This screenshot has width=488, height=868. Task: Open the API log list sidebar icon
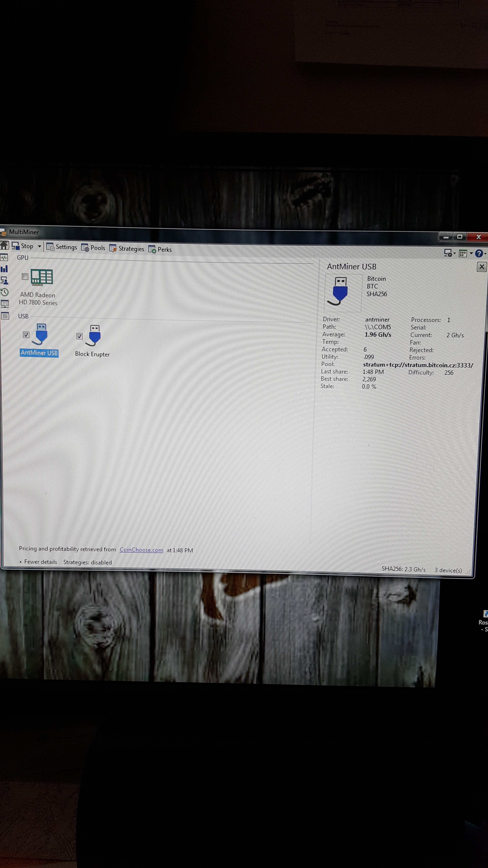[x=5, y=316]
